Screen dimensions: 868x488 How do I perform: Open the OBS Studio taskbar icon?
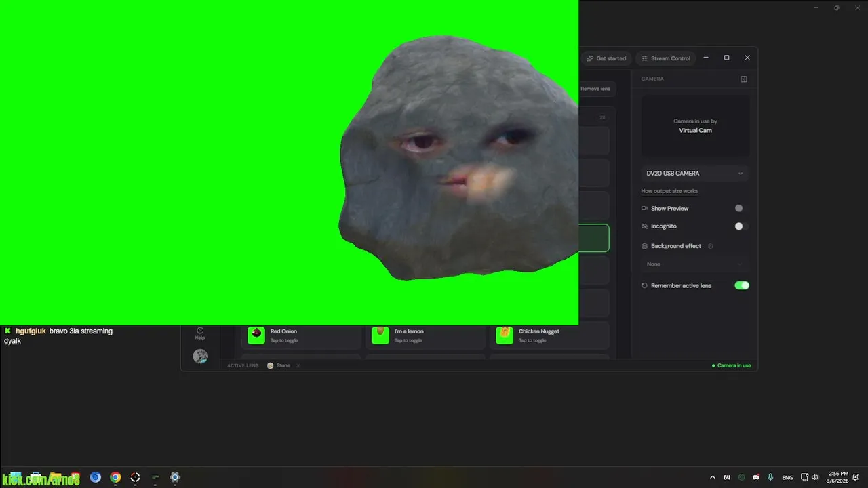135,477
